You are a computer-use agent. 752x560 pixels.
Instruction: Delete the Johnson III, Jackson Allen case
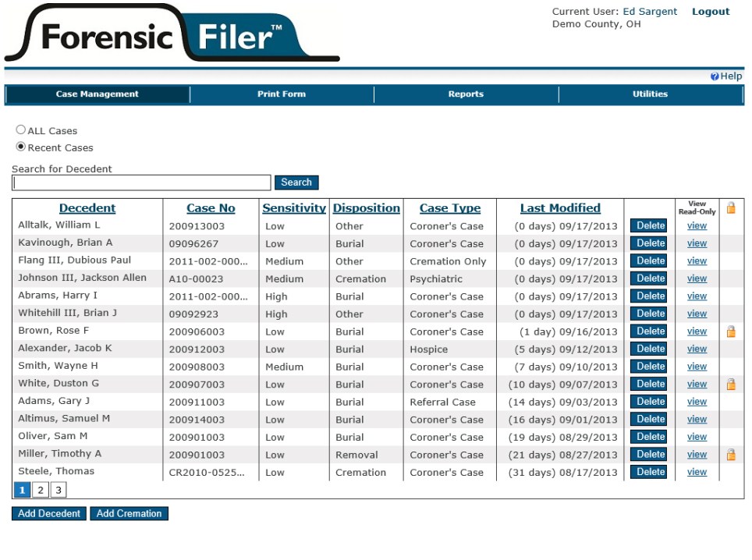click(x=649, y=278)
